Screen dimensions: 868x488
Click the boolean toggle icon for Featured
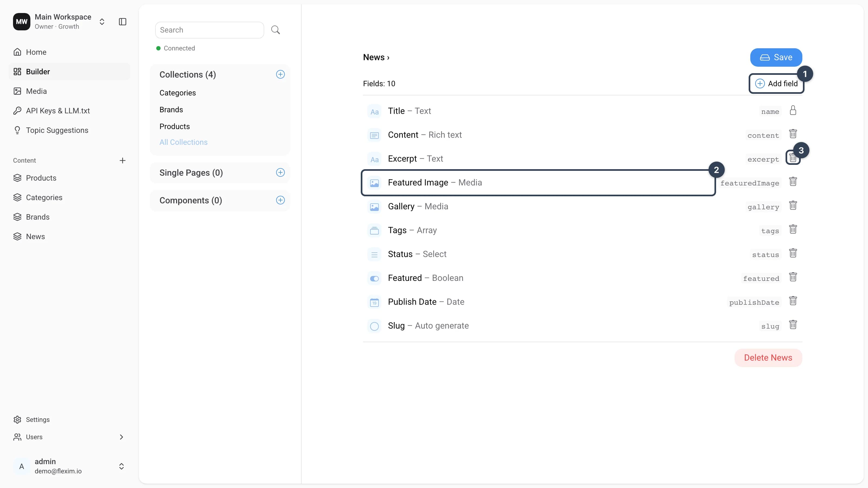click(x=374, y=278)
